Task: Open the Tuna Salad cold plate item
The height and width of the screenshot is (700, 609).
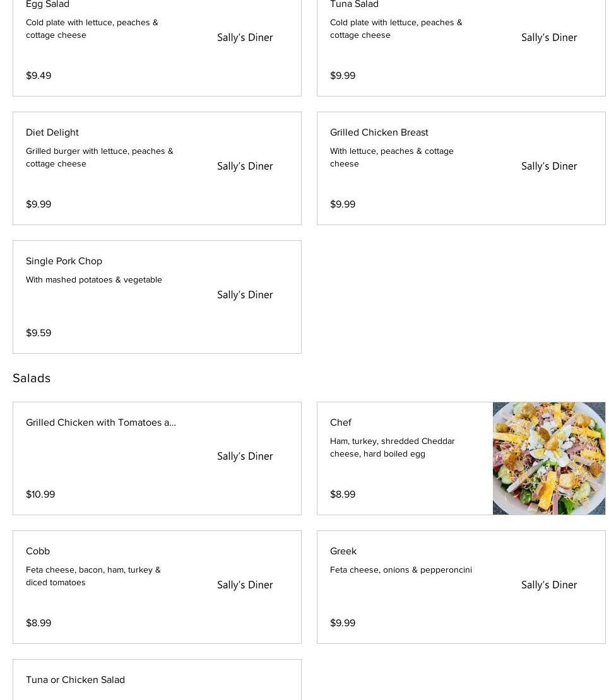Action: click(x=354, y=5)
